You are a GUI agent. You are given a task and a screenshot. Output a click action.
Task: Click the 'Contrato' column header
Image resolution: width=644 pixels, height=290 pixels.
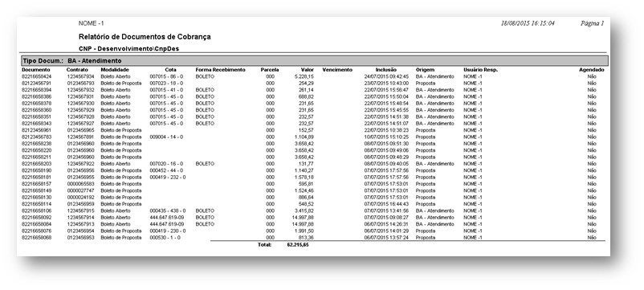tap(77, 70)
